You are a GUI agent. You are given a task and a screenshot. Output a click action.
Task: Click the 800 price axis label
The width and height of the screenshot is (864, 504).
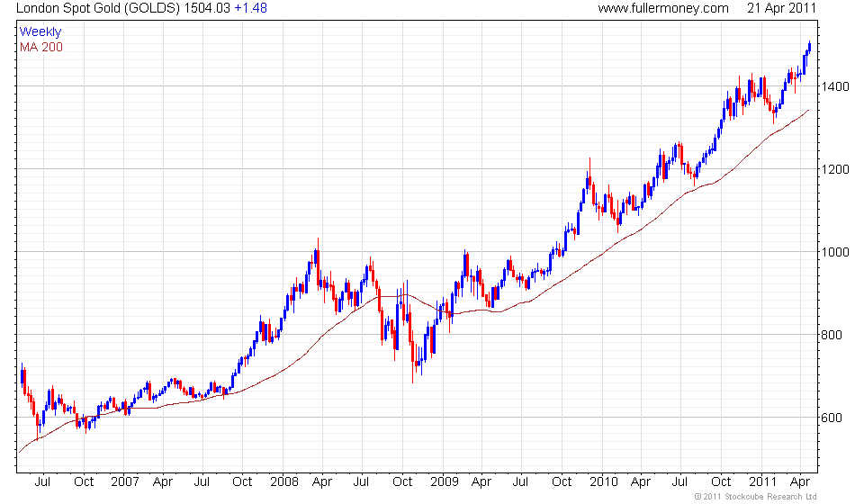tap(832, 335)
